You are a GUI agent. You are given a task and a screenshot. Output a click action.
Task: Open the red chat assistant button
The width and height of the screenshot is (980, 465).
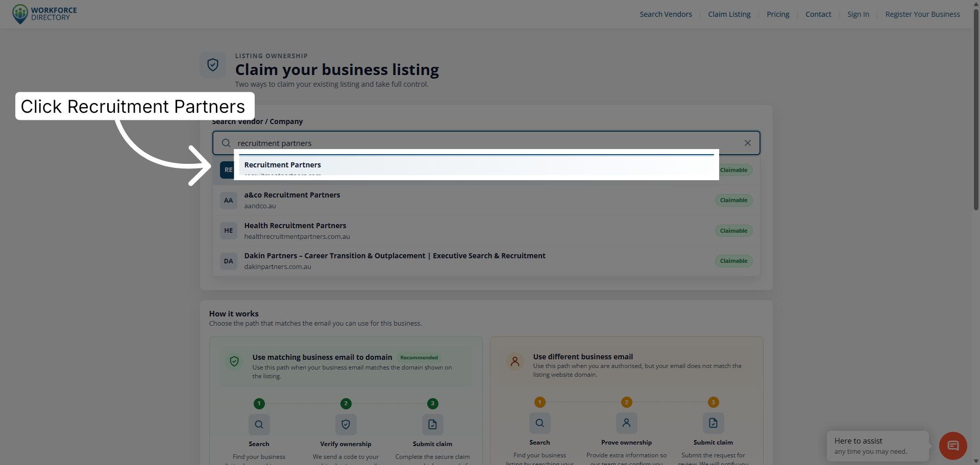point(953,446)
